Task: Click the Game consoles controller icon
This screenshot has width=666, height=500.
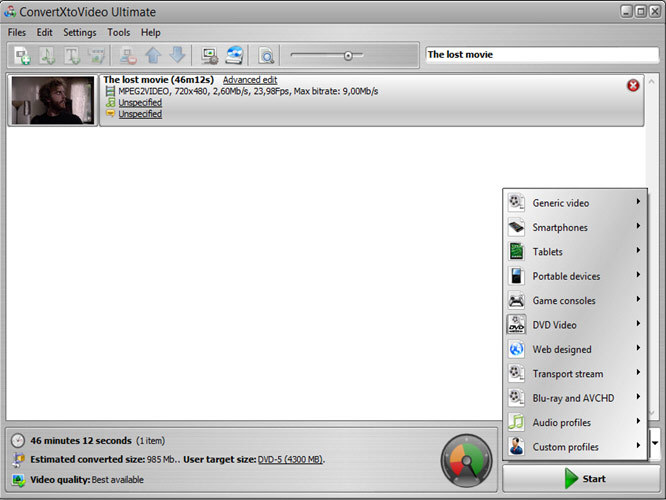Action: [516, 300]
